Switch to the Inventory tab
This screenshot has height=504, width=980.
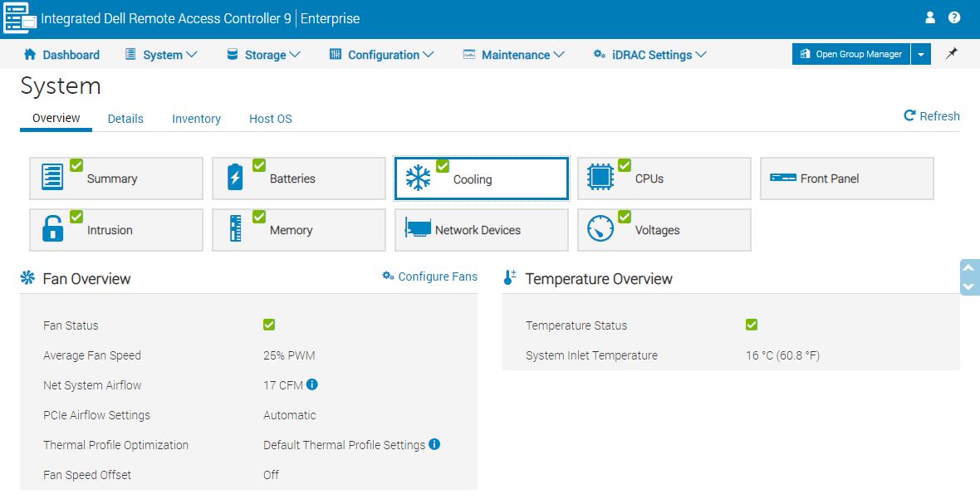pyautogui.click(x=196, y=119)
